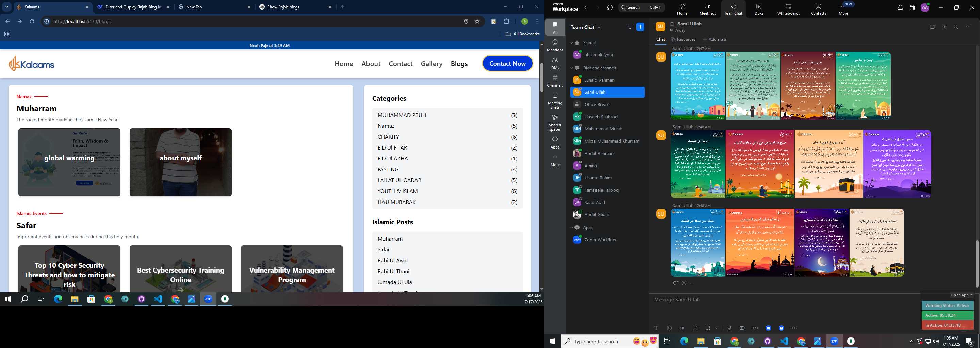Open Zoom notifications bell
Image resolution: width=980 pixels, height=348 pixels.
[900, 7]
